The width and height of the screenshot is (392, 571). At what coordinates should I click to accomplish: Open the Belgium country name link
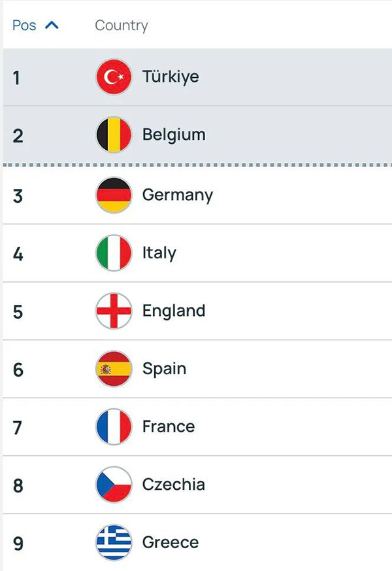(x=174, y=135)
